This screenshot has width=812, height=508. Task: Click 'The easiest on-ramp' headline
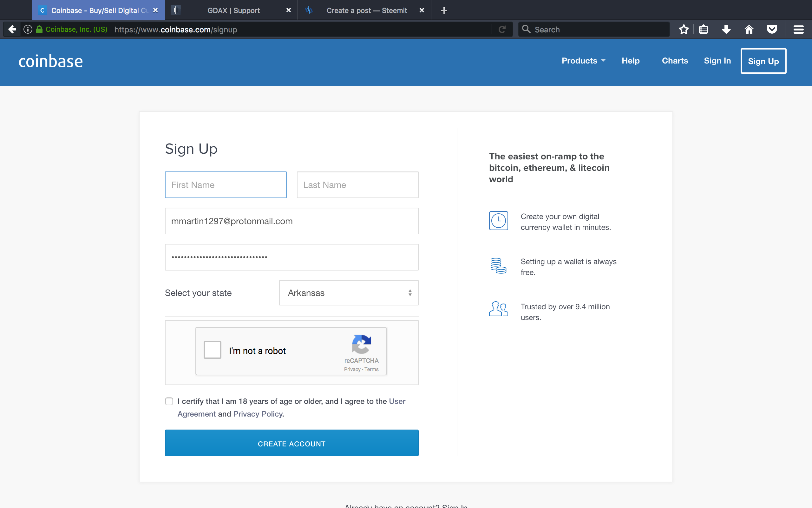(549, 168)
